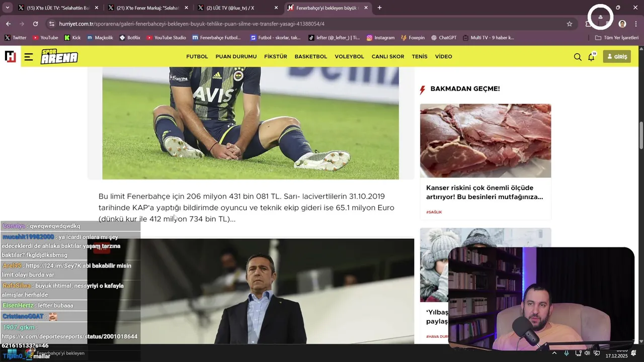Open the YouTube Studio bookmark

[166, 38]
